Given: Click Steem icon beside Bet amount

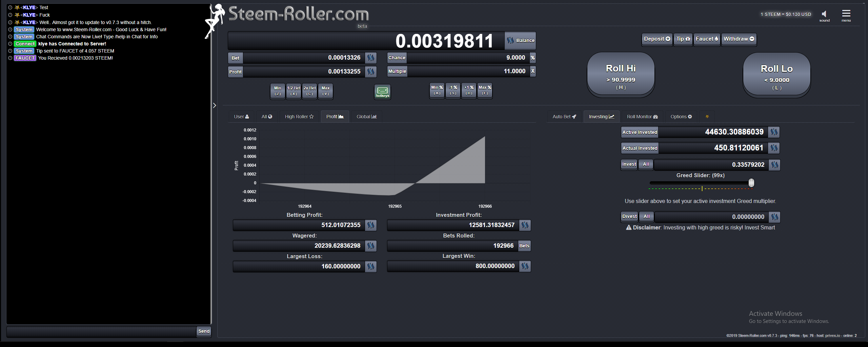Looking at the screenshot, I should pyautogui.click(x=371, y=58).
